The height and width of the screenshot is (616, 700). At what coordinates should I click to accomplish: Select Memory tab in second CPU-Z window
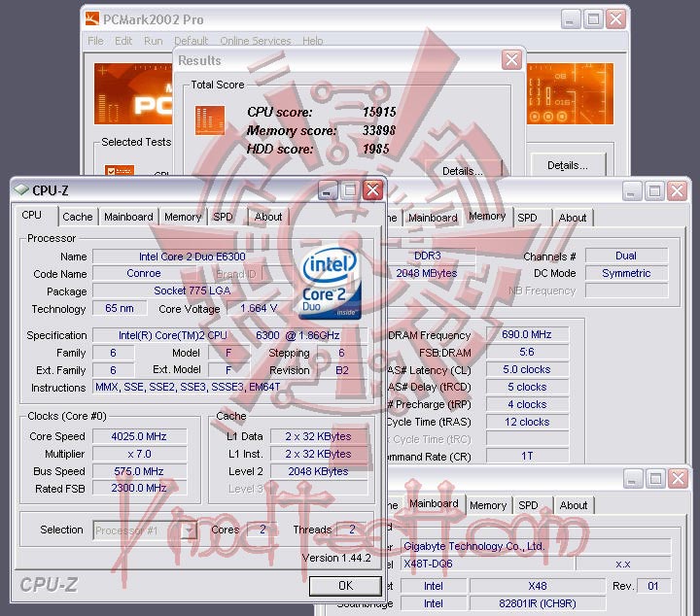(487, 217)
